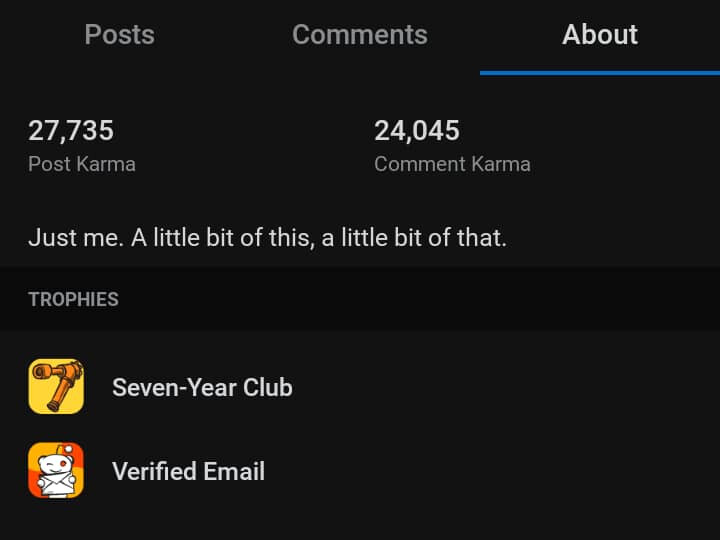Click the Comment Karma label
Screen dimensions: 720x540
(x=452, y=164)
